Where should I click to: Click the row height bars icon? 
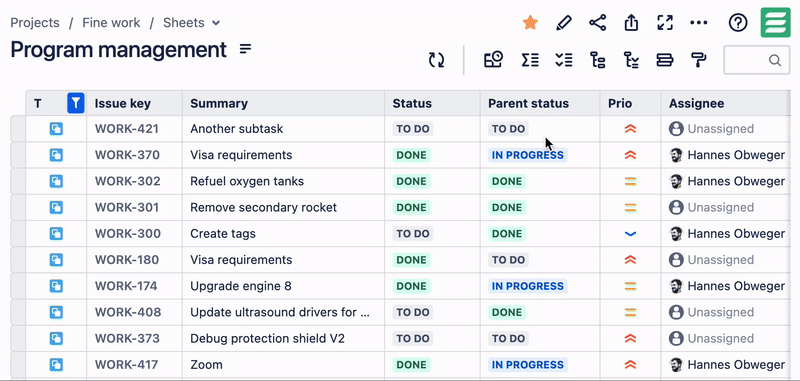[665, 60]
